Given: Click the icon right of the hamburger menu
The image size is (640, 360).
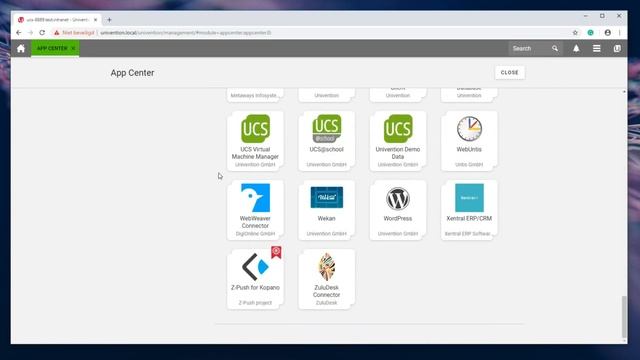Looking at the screenshot, I should pos(617,49).
